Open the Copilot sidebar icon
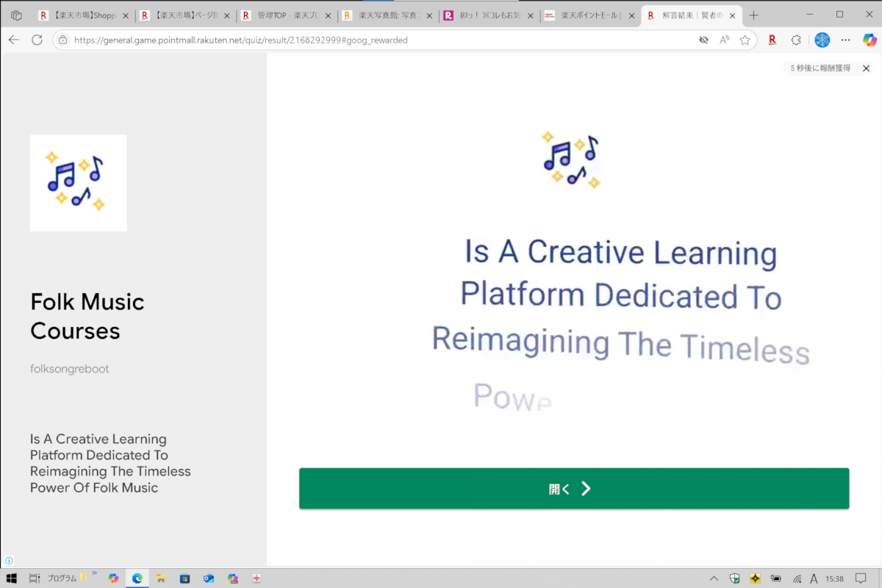Image resolution: width=882 pixels, height=588 pixels. (870, 40)
